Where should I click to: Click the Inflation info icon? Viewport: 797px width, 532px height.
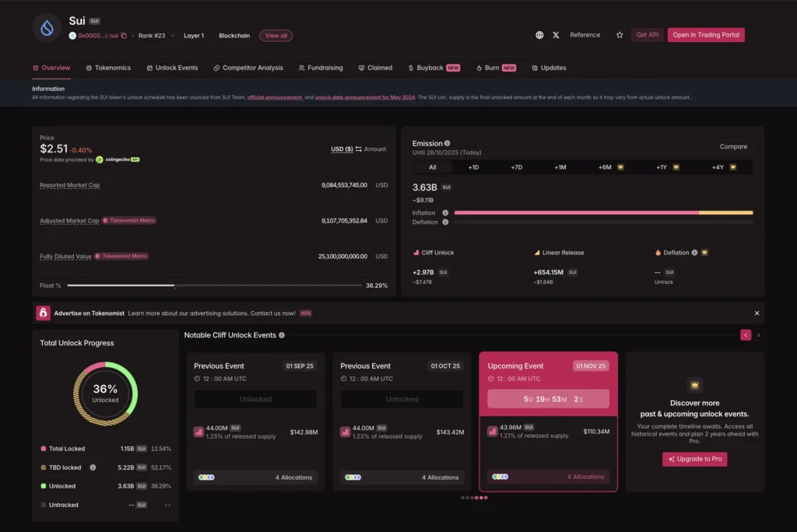point(445,212)
